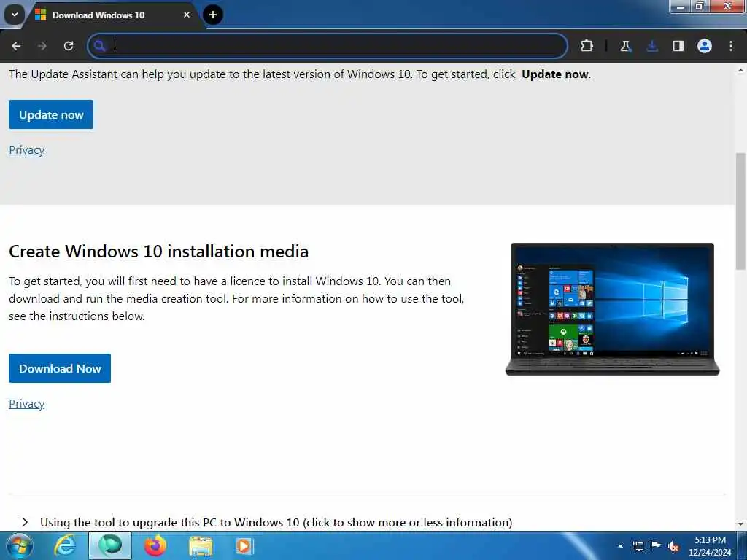
Task: Click the scrollbar up arrow
Action: [x=741, y=70]
